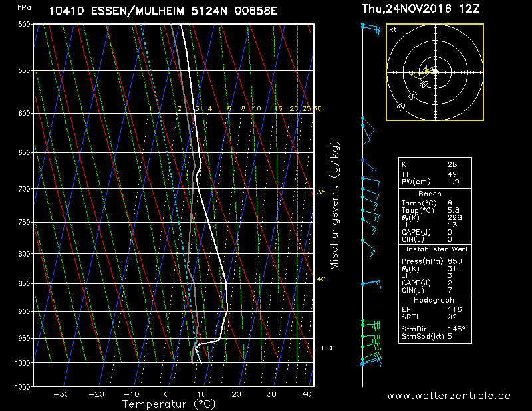Click the lowest wind barb near 1000 hPa
The height and width of the screenshot is (411, 532).
click(x=370, y=362)
